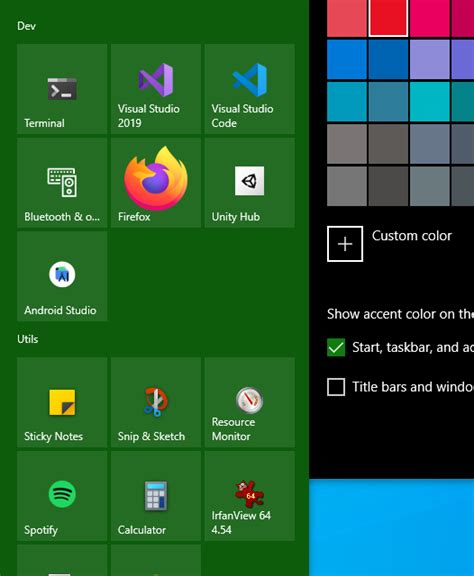
Task: Open Bluetooth & other devices tile
Action: (62, 183)
